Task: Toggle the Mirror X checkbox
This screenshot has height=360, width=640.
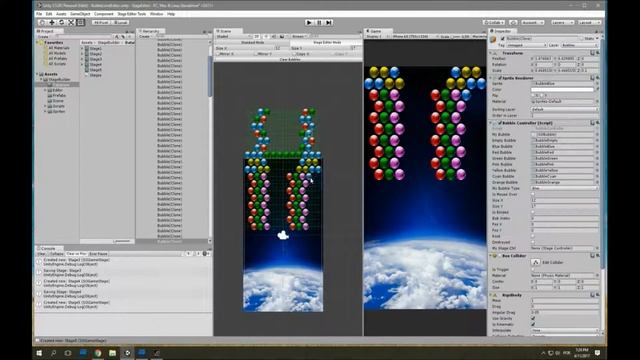Action: coord(218,54)
